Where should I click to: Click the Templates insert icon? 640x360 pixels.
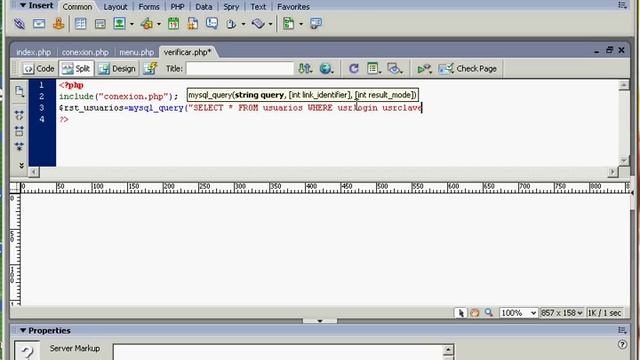pyautogui.click(x=289, y=24)
